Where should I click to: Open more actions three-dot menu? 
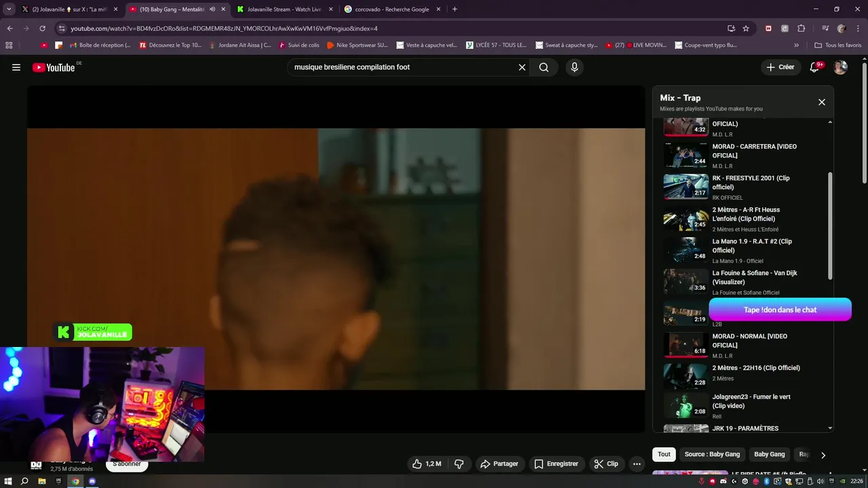(636, 464)
